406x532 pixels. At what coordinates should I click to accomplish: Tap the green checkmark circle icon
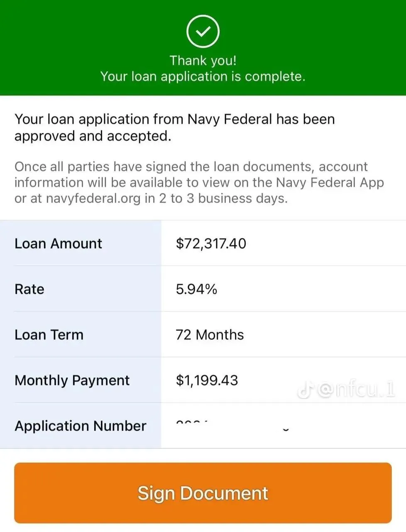[x=203, y=31]
